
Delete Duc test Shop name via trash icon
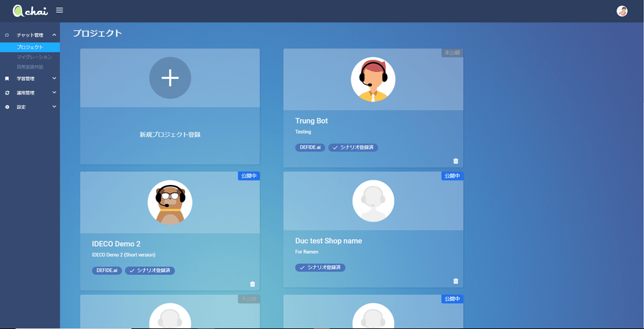456,281
